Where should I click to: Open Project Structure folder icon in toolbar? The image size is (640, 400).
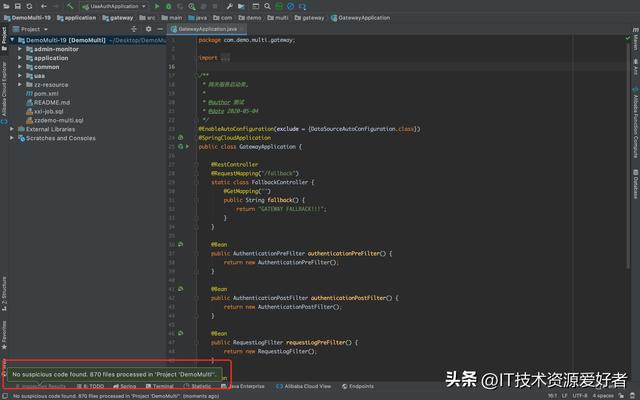click(x=241, y=6)
